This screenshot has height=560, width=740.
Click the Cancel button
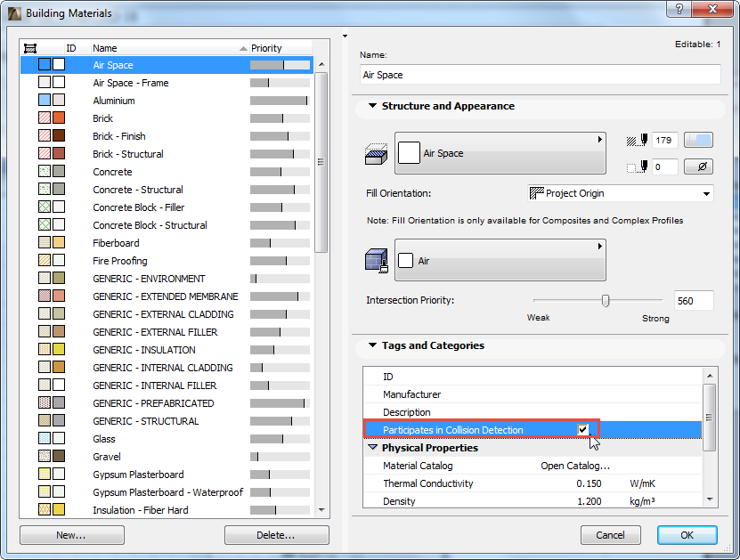tap(611, 535)
